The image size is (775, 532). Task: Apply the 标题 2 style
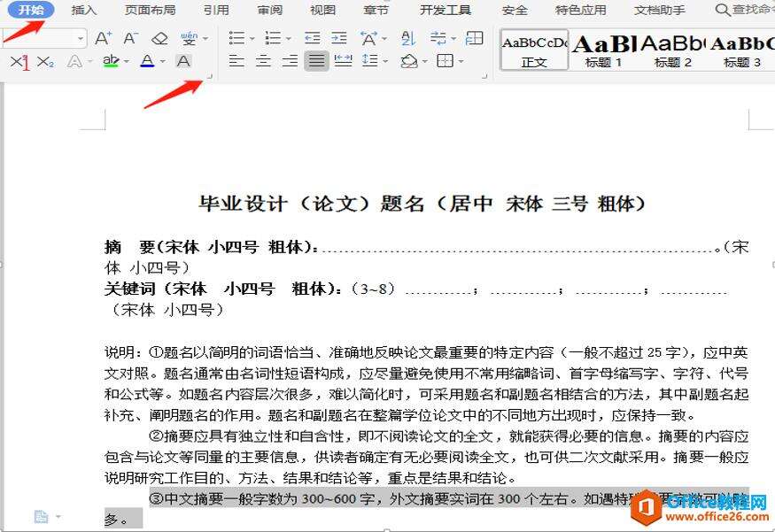pyautogui.click(x=672, y=50)
